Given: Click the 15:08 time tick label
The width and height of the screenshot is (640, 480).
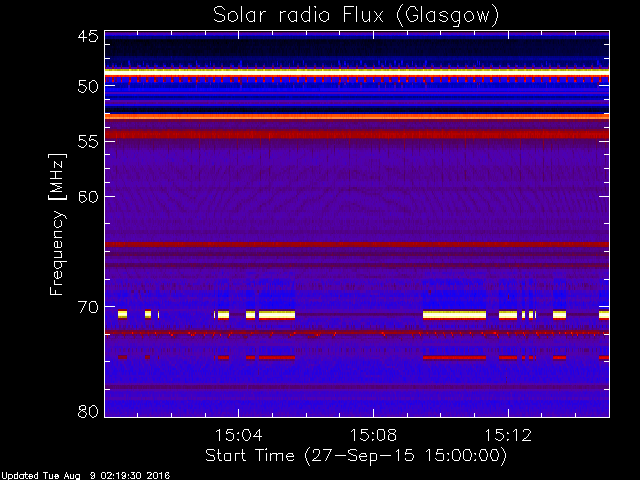Looking at the screenshot, I should point(373,435).
